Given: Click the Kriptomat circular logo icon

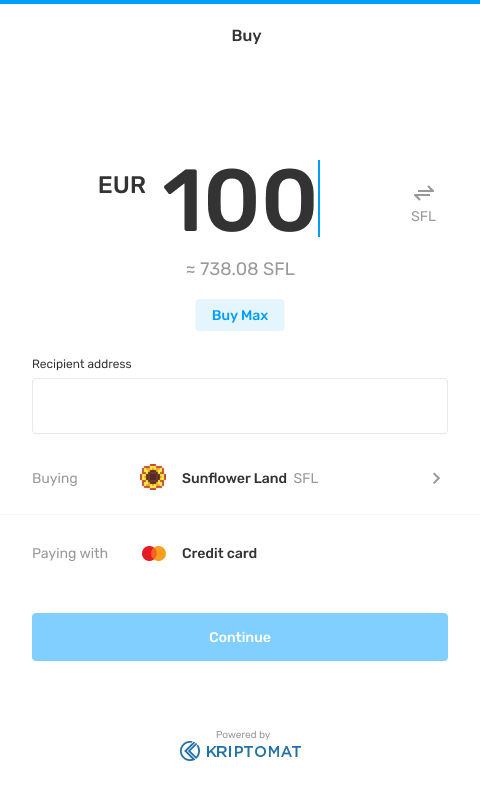Looking at the screenshot, I should point(190,751).
